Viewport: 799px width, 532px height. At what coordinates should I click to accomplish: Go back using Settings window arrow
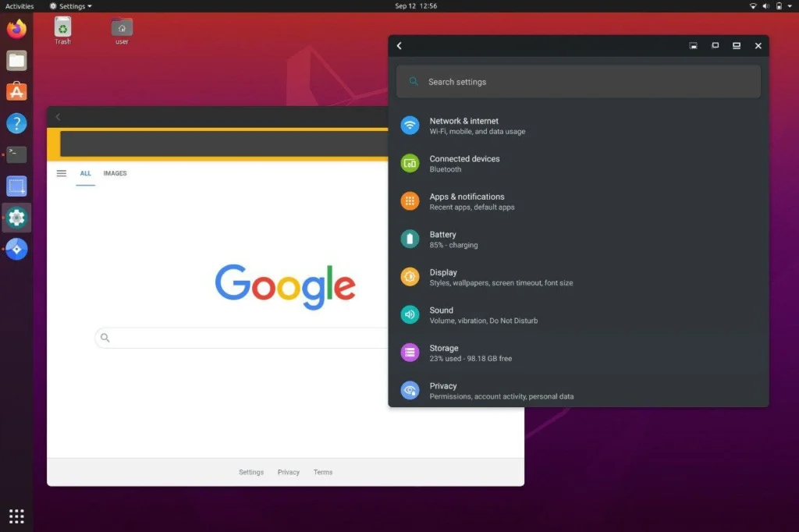pos(399,46)
